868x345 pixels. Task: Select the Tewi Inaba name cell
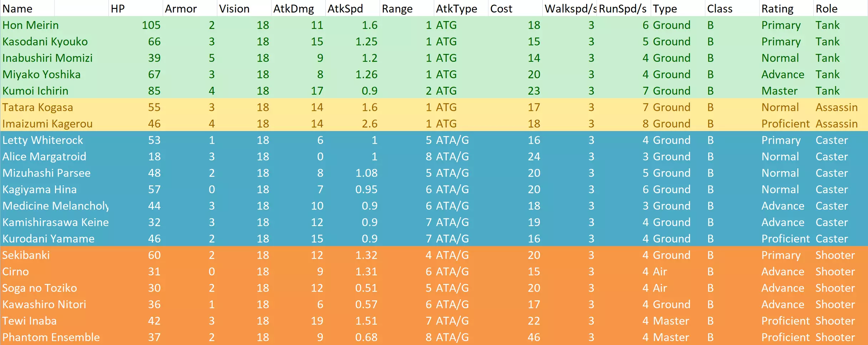[x=30, y=321]
